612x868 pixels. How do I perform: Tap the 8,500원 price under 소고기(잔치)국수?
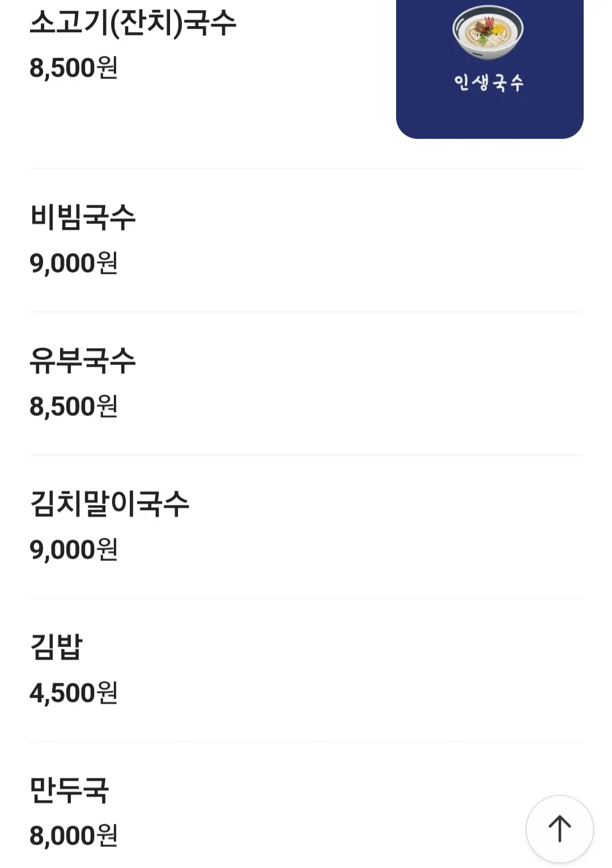[x=74, y=68]
